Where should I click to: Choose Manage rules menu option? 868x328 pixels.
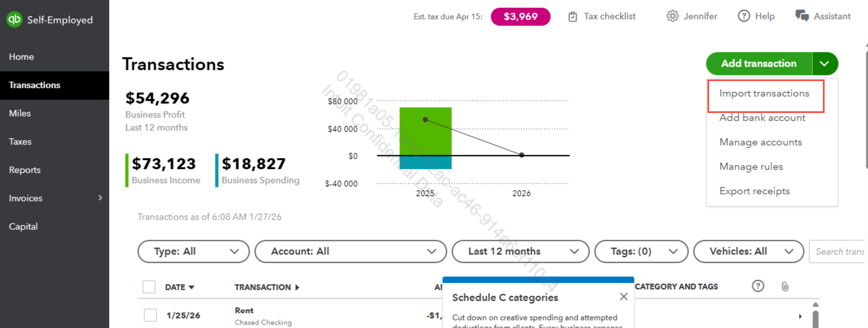751,167
